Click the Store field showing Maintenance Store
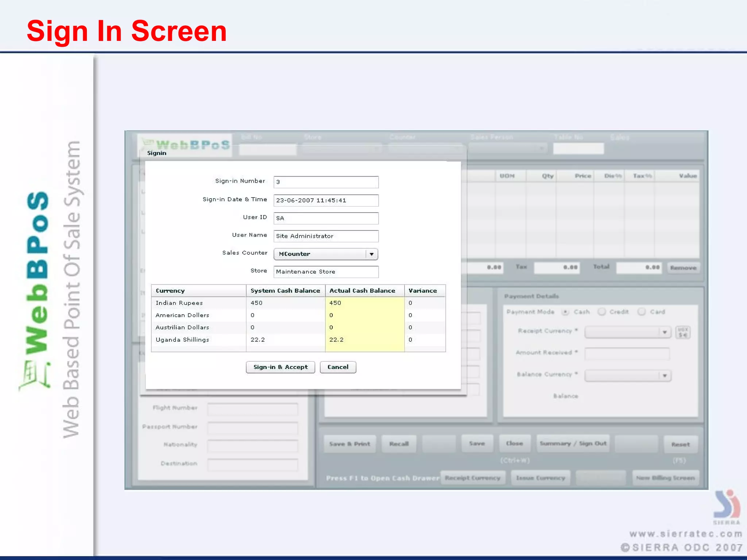Viewport: 747px width, 560px height. pos(326,272)
